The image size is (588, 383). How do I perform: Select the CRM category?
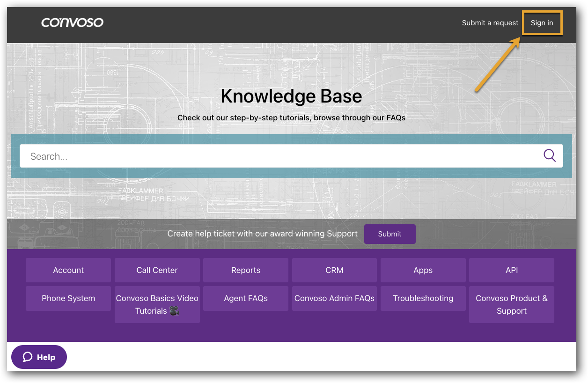tap(334, 270)
